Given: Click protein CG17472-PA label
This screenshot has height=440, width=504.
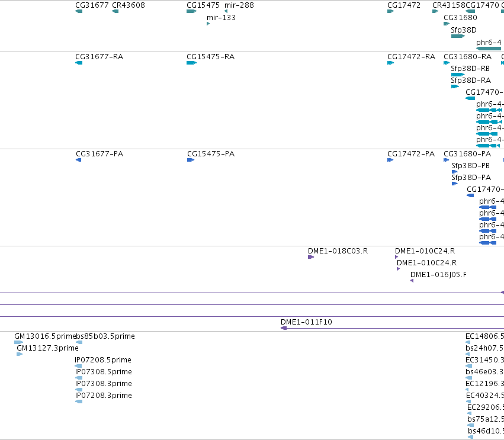Looking at the screenshot, I should click(x=411, y=154).
